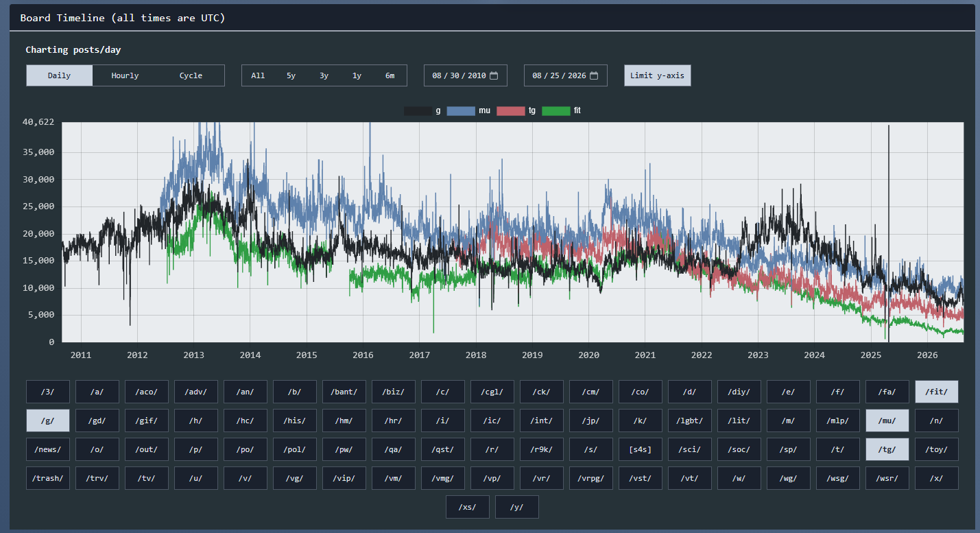Toggle the /x/ board button
Screen dimensions: 980x533
(x=936, y=478)
